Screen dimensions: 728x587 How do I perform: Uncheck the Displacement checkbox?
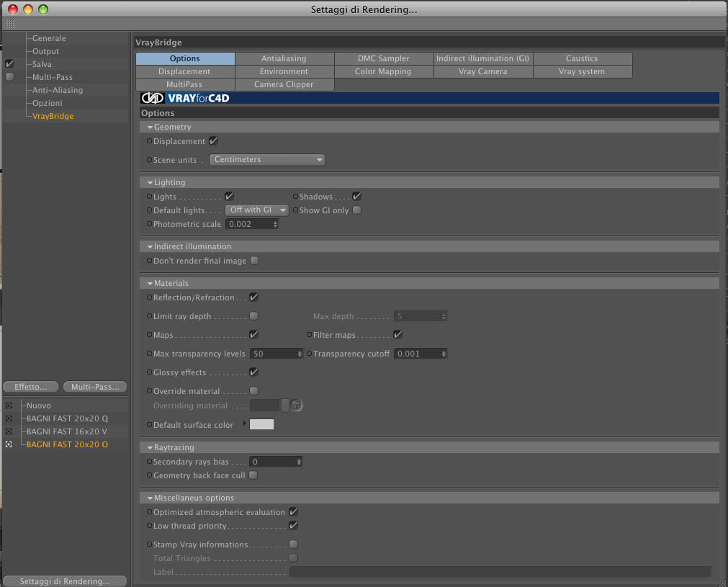click(214, 140)
